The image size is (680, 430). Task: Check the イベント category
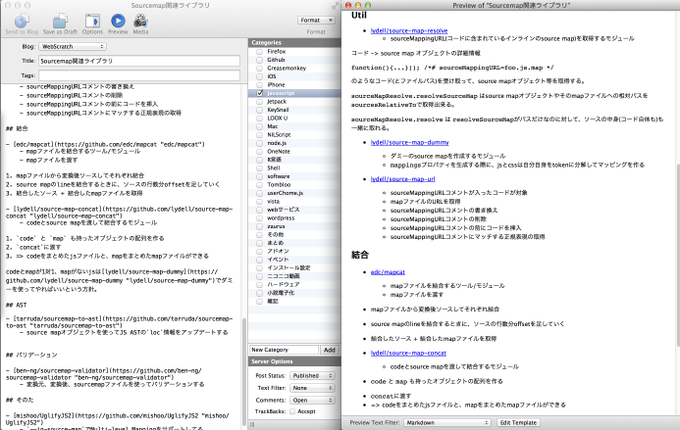coord(259,260)
